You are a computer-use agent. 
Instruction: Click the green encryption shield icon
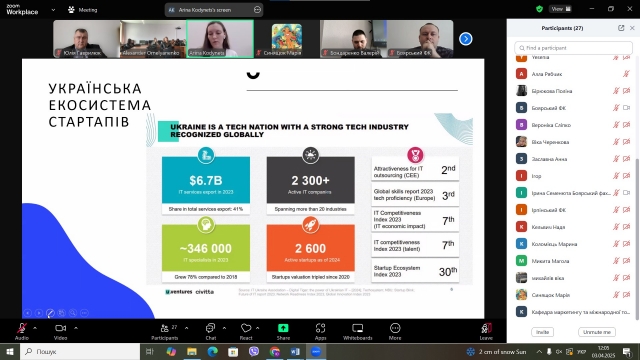(539, 9)
